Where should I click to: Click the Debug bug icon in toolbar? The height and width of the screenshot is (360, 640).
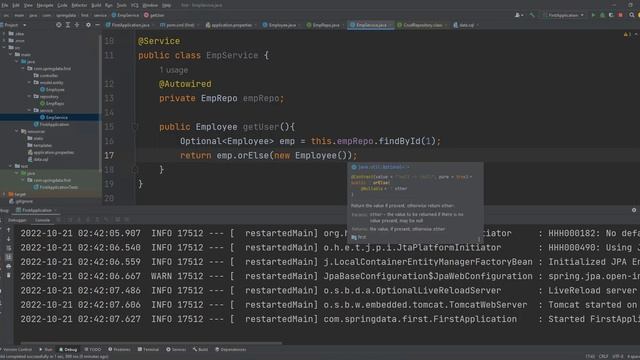pyautogui.click(x=602, y=15)
